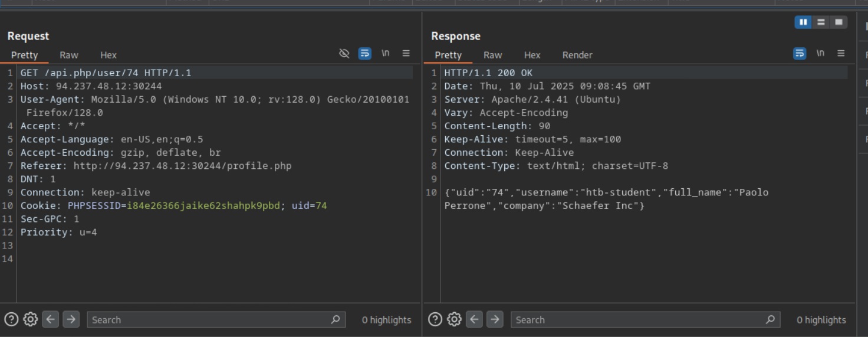
Task: Go to next match in Response search
Action: [495, 319]
